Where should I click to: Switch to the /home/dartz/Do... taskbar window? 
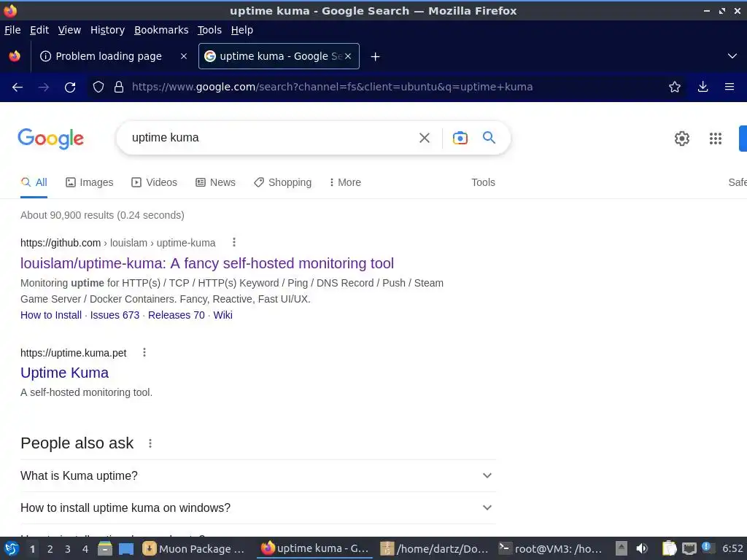435,549
